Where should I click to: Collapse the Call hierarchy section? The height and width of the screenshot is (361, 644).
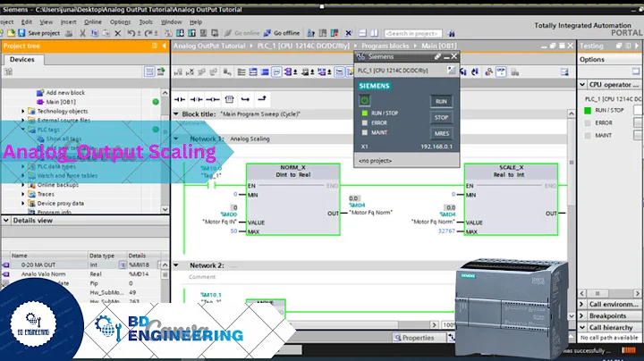582,327
